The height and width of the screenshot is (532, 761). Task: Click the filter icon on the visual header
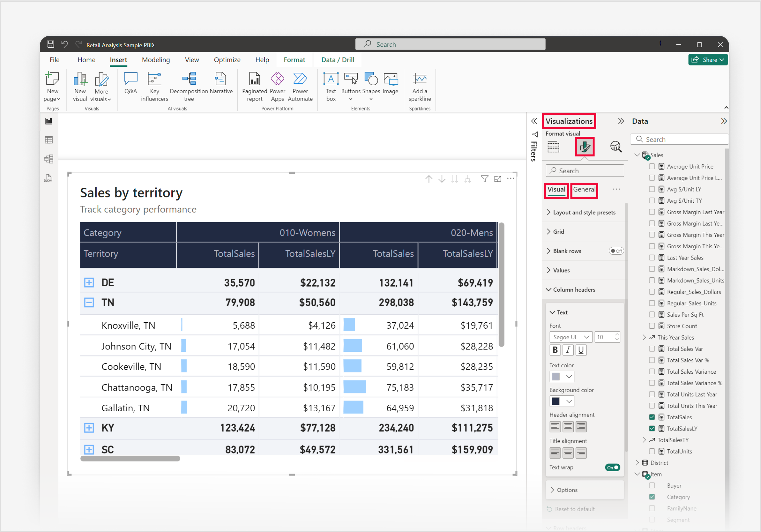click(484, 179)
